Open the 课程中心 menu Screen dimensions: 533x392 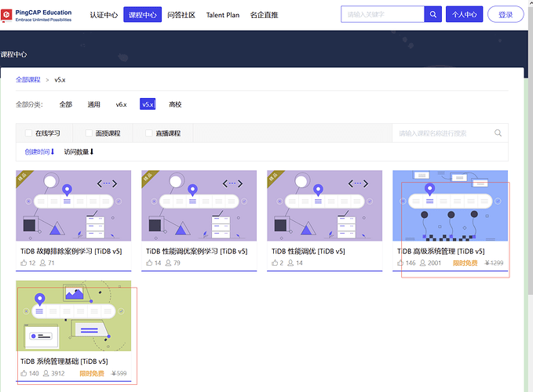(x=142, y=15)
